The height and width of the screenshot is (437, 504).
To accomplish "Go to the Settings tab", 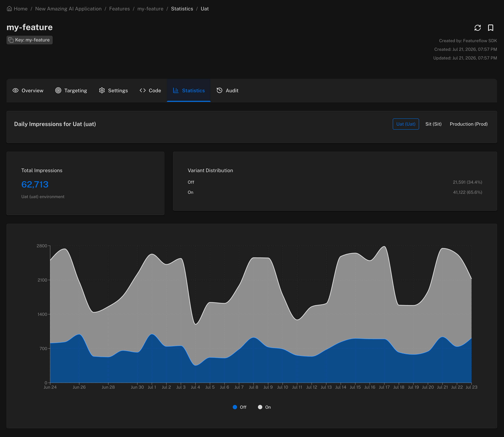I will pos(113,91).
